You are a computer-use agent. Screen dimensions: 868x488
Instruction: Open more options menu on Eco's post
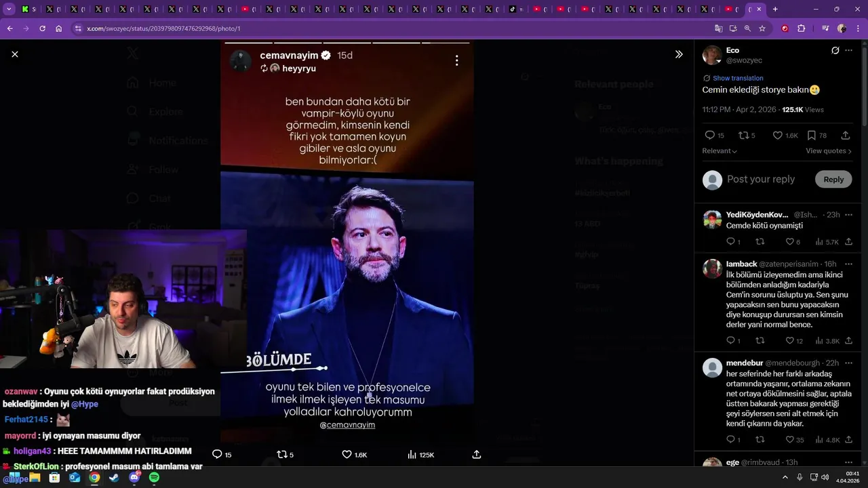(x=848, y=50)
